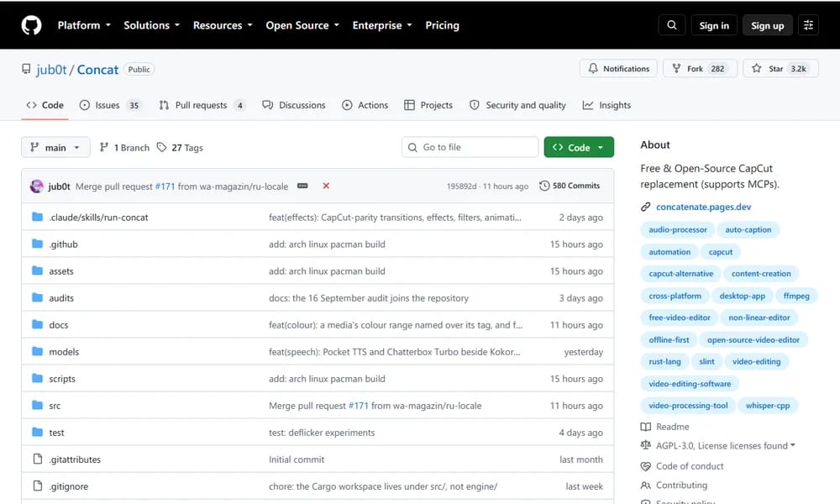Viewport: 840px width, 504px height.
Task: Click the assets folder icon
Action: click(37, 270)
